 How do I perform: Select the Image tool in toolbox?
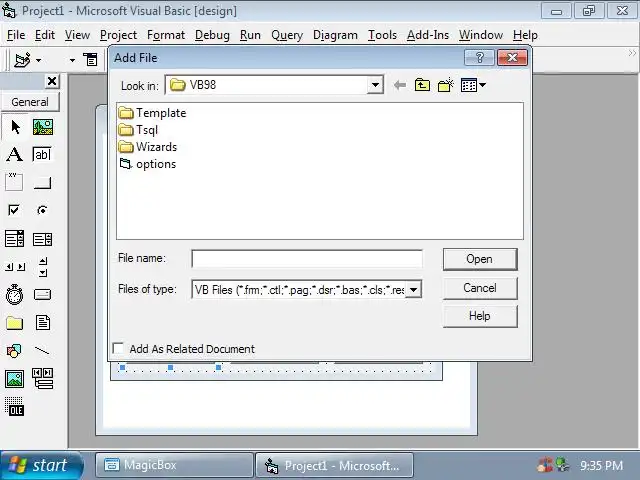click(14, 379)
